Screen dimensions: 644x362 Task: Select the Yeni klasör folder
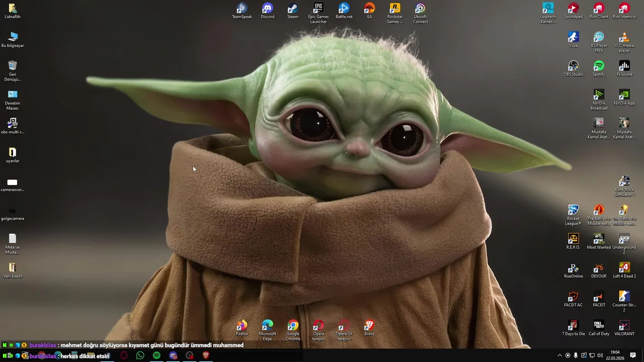pyautogui.click(x=13, y=270)
